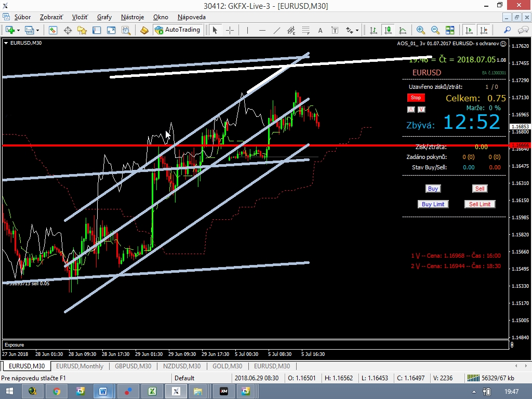Click the red Stop button
The width and height of the screenshot is (532, 399).
tap(416, 98)
